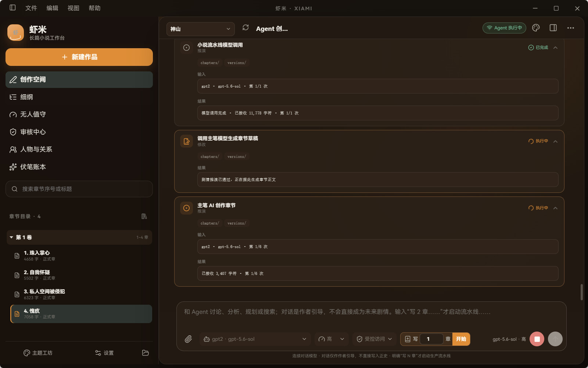Click 执行中 status on 调用主笔模型 card

(x=538, y=141)
